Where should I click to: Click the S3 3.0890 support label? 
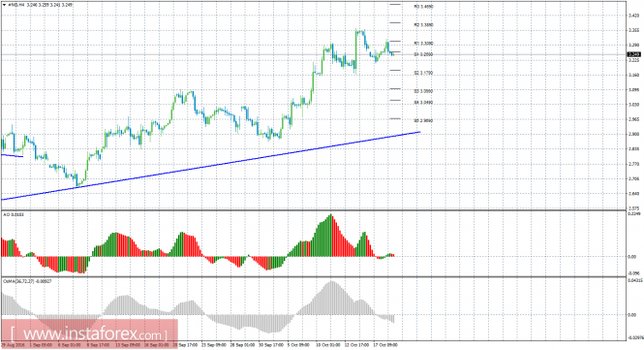423,91
